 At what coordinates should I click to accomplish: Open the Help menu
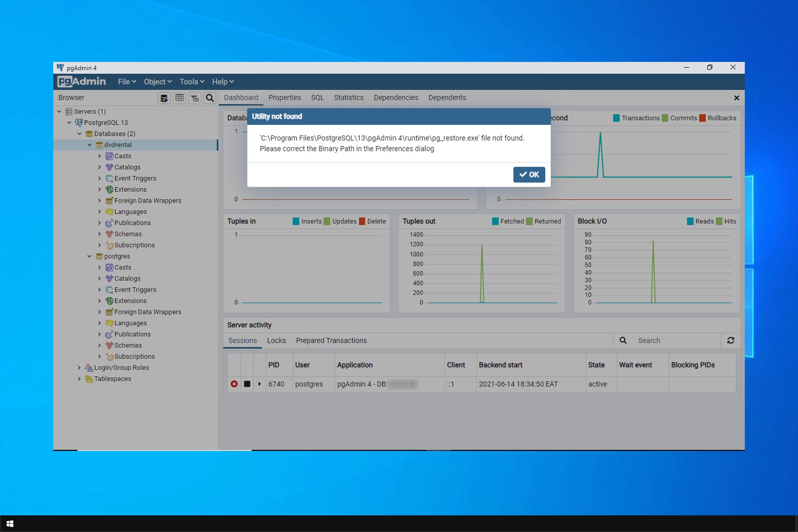tap(223, 82)
